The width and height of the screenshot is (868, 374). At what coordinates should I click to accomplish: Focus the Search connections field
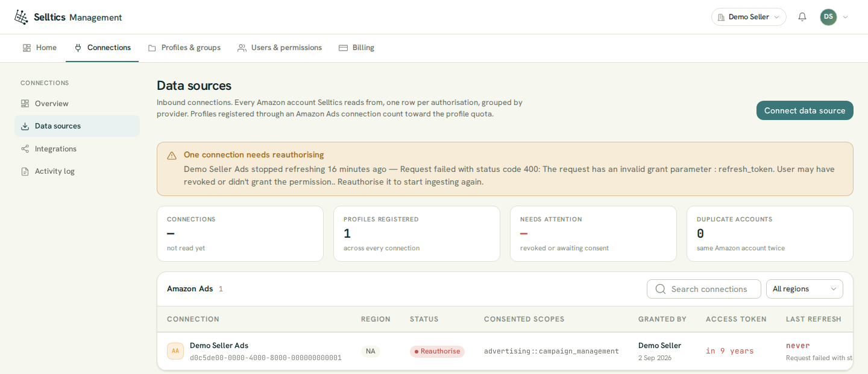(x=703, y=289)
